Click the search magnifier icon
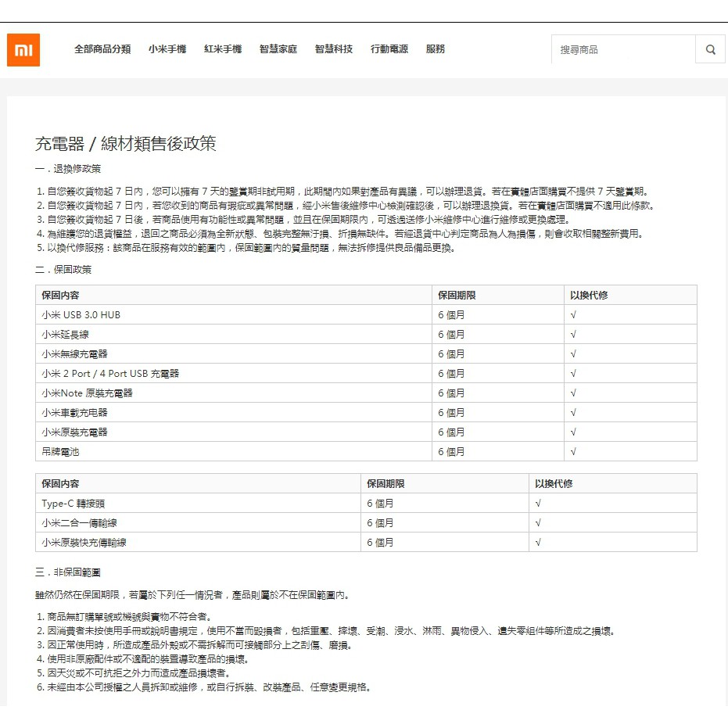Screen dimensions: 728x728 tap(710, 49)
